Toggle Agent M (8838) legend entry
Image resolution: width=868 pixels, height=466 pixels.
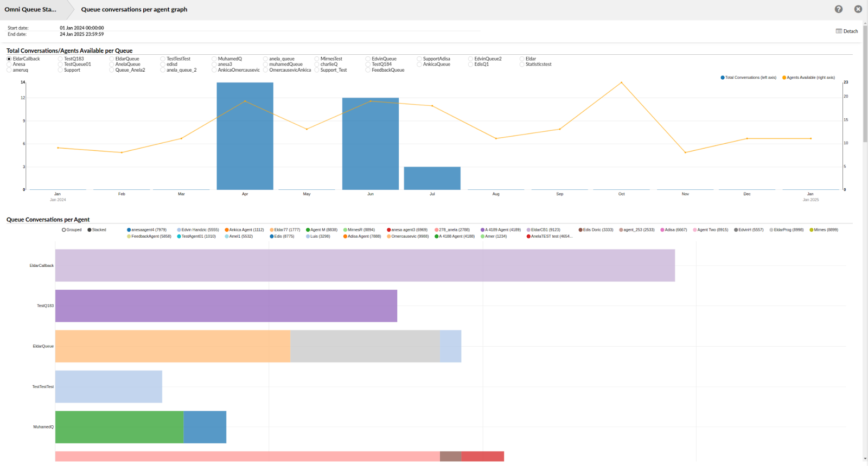coord(322,230)
